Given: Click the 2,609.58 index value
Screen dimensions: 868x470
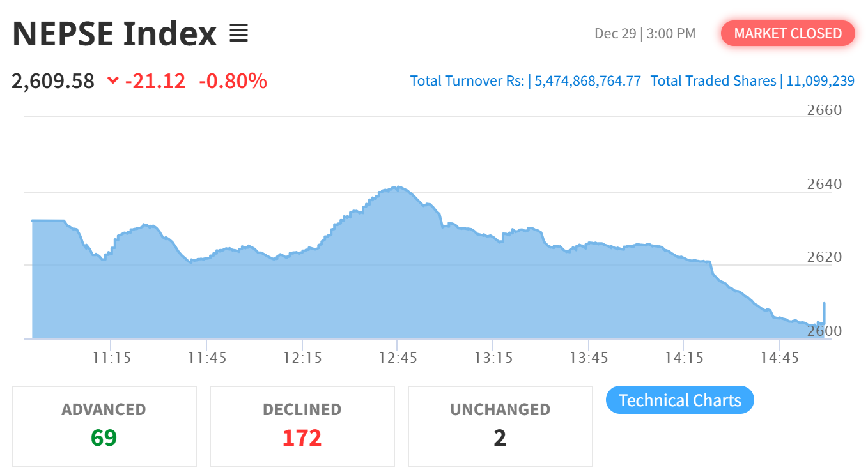Looking at the screenshot, I should point(53,81).
